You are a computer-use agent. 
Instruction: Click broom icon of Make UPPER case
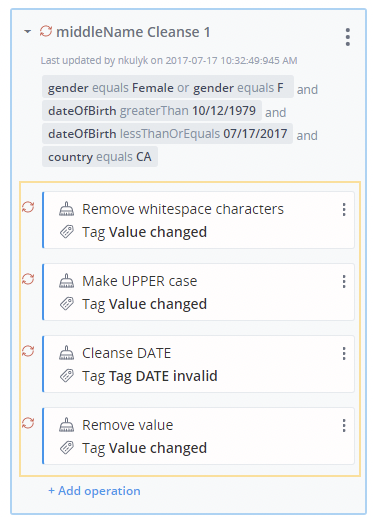point(67,281)
